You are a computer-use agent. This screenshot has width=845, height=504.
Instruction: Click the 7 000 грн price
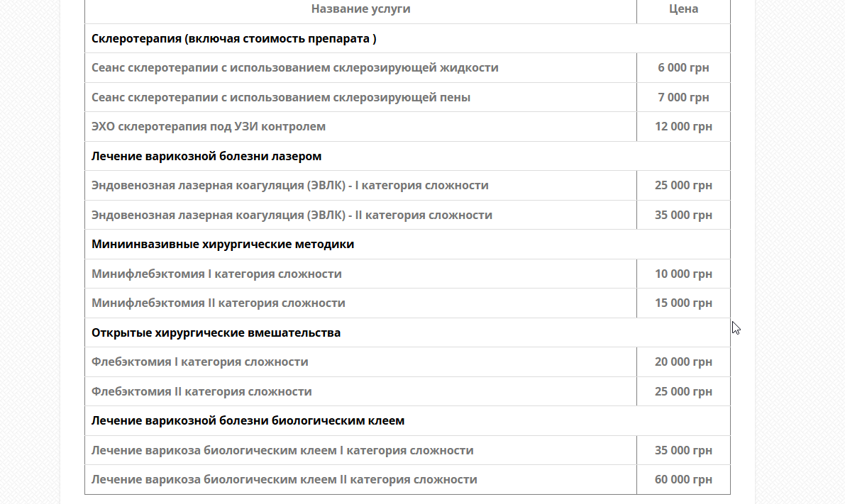[x=683, y=97]
